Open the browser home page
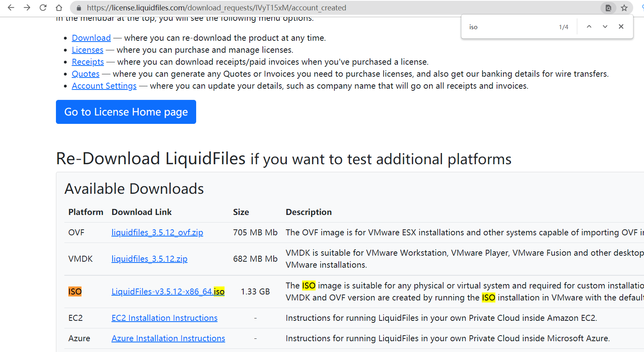The image size is (644, 352). (59, 8)
